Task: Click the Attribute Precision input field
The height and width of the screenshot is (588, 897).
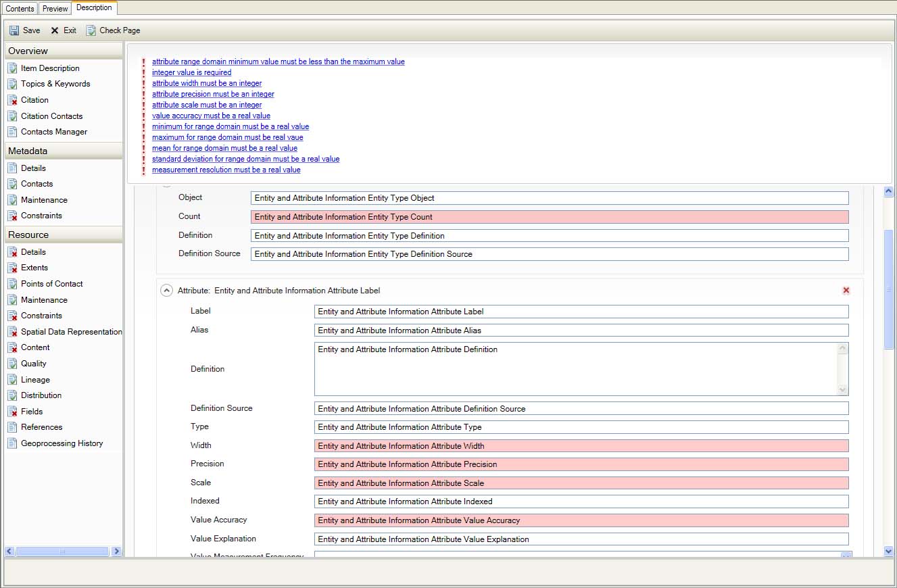Action: 581,464
